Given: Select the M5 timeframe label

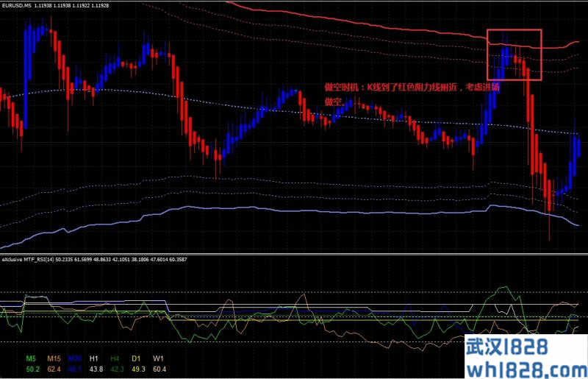Looking at the screenshot, I should [x=29, y=358].
